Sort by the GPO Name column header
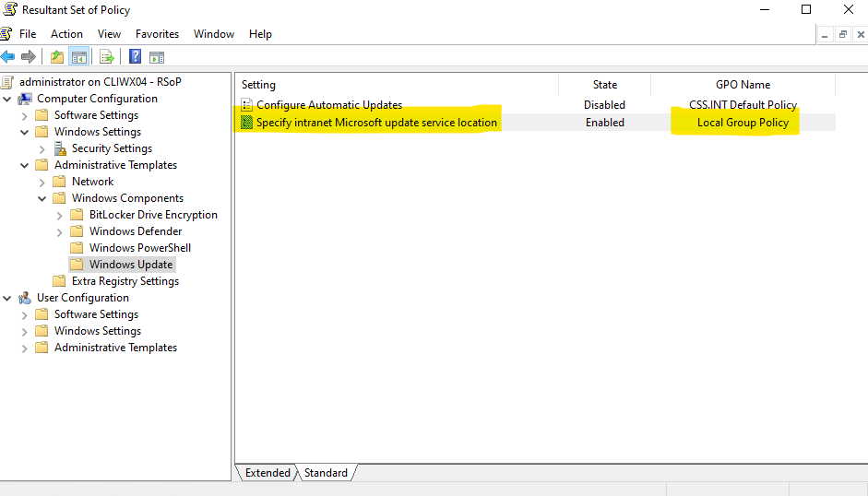 click(743, 85)
